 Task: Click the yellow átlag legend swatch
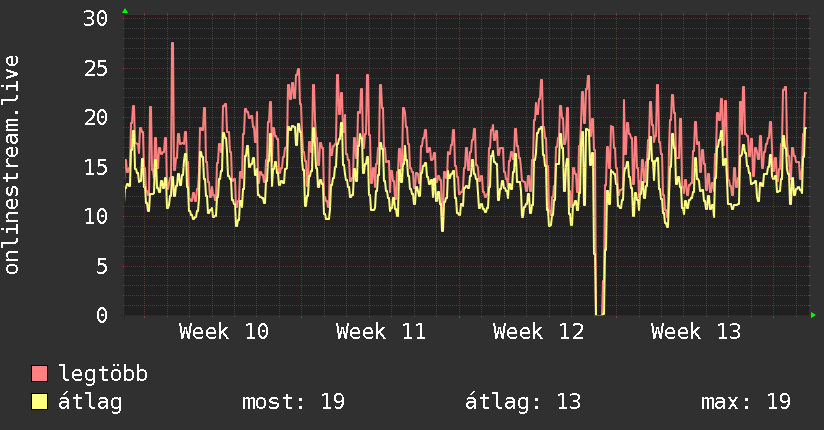coord(39,401)
